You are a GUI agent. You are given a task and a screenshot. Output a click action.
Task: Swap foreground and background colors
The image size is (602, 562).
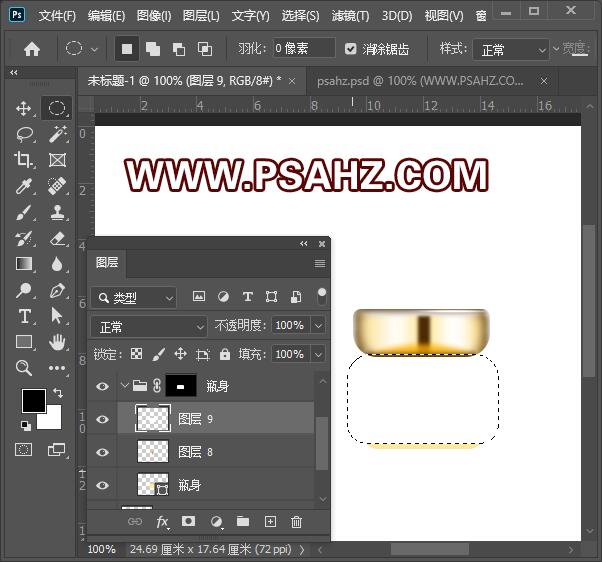(x=58, y=393)
